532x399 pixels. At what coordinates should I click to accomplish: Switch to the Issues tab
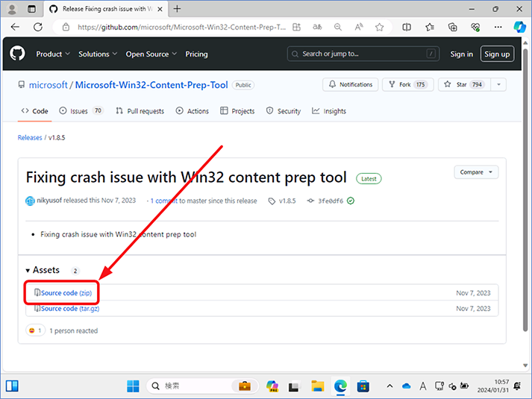[x=81, y=111]
